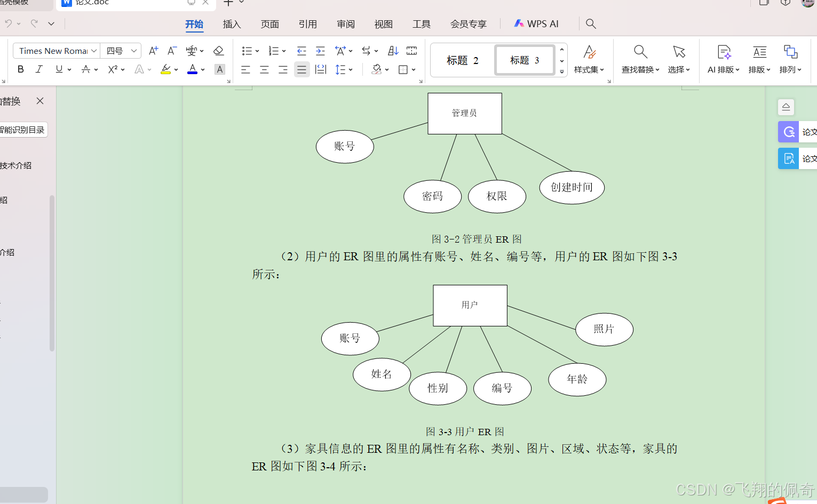The height and width of the screenshot is (504, 817).
Task: Apply borders to the selection
Action: click(403, 69)
